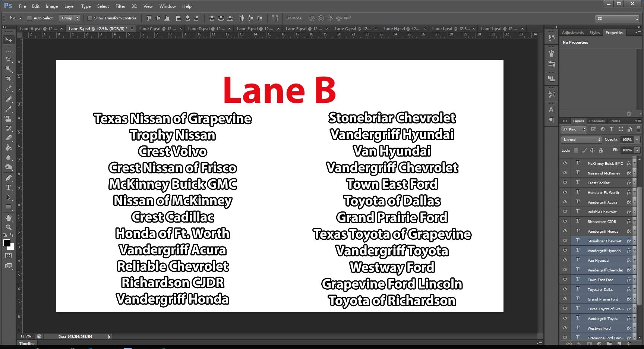Select the Healing Brush tool

(x=9, y=99)
